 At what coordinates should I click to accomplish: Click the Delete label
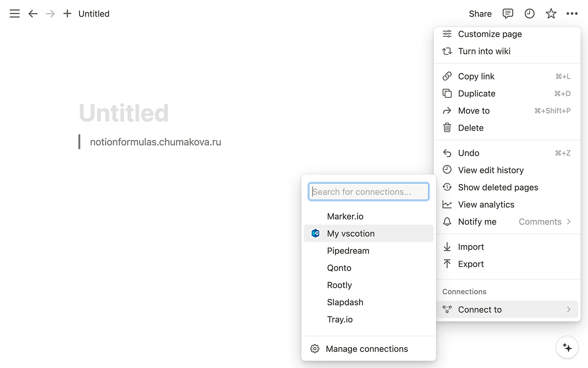[471, 128]
